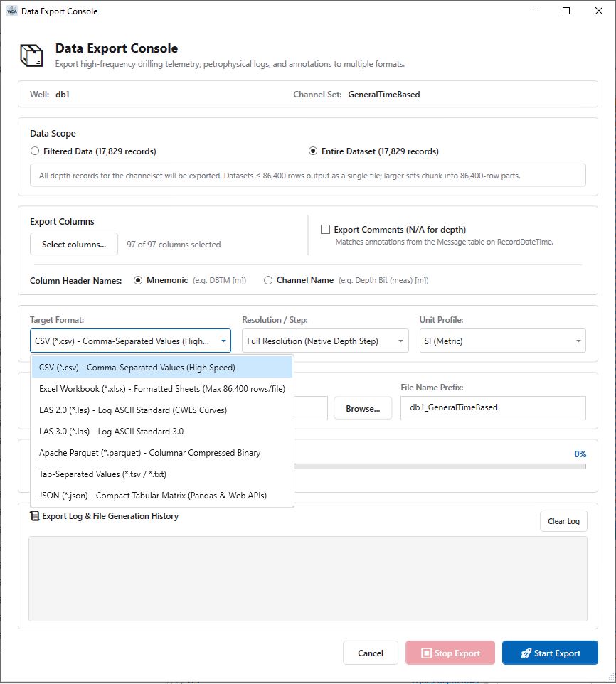The width and height of the screenshot is (616, 684).
Task: Click the export box icon beside heading
Action: coord(31,55)
